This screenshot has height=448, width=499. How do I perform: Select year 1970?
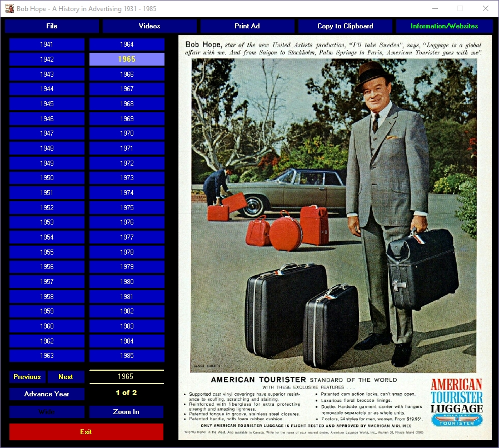pos(127,133)
